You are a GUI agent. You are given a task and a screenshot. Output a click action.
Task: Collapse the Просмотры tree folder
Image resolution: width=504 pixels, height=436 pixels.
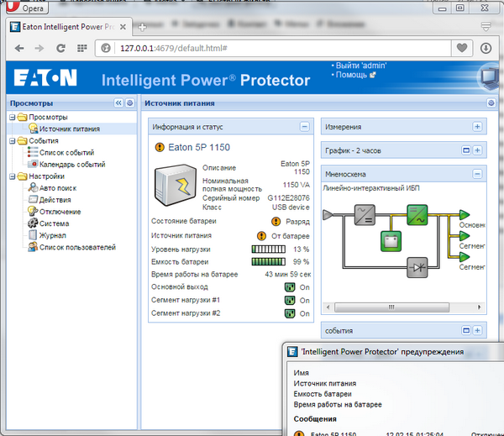pyautogui.click(x=13, y=117)
